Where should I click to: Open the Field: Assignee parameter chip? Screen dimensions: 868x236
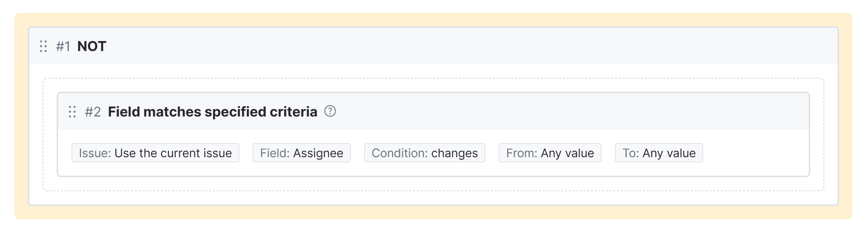pyautogui.click(x=302, y=153)
